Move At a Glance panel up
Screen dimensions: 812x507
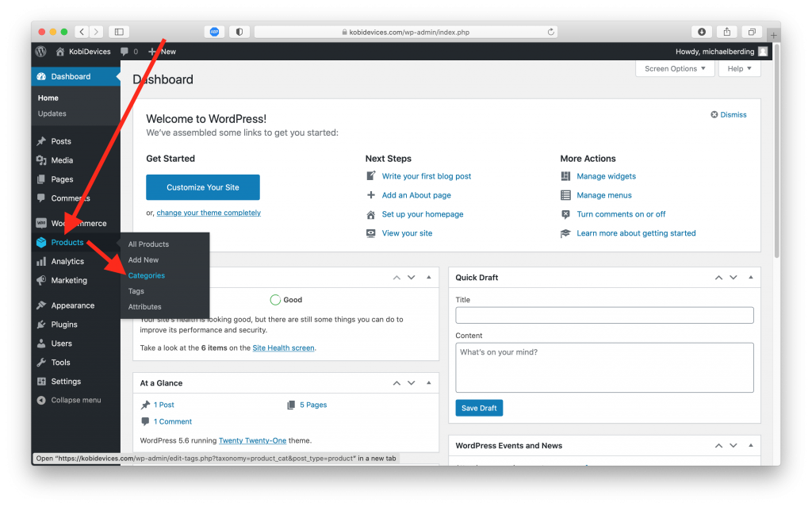[396, 383]
